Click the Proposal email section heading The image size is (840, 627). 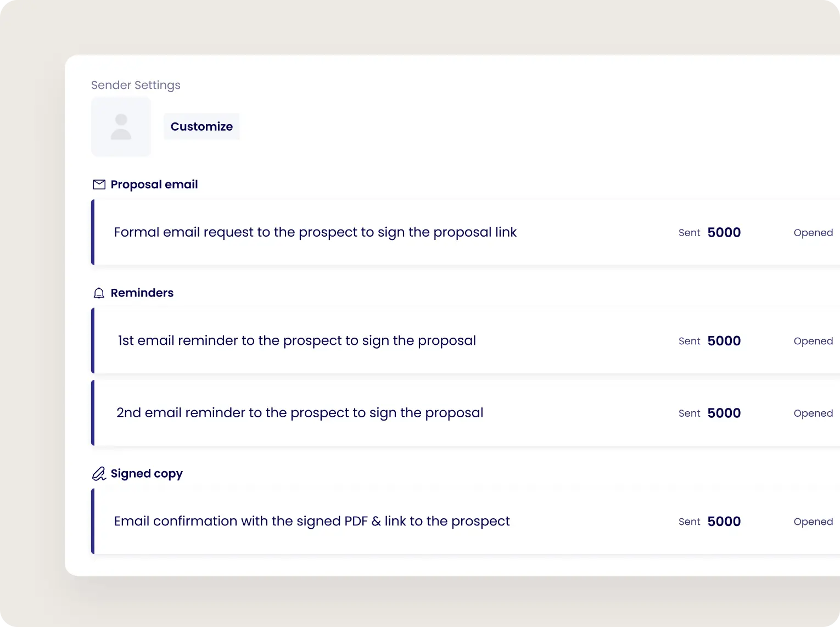point(154,184)
